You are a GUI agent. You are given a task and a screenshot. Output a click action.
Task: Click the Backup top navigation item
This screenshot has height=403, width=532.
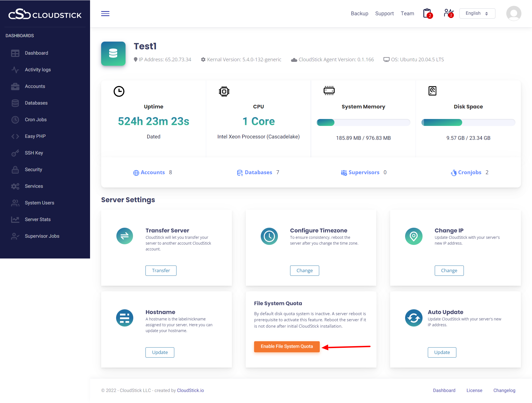pos(359,13)
